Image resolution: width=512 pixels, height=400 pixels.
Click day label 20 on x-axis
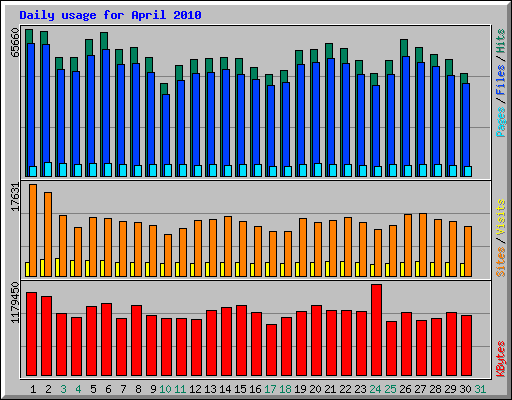pyautogui.click(x=315, y=389)
